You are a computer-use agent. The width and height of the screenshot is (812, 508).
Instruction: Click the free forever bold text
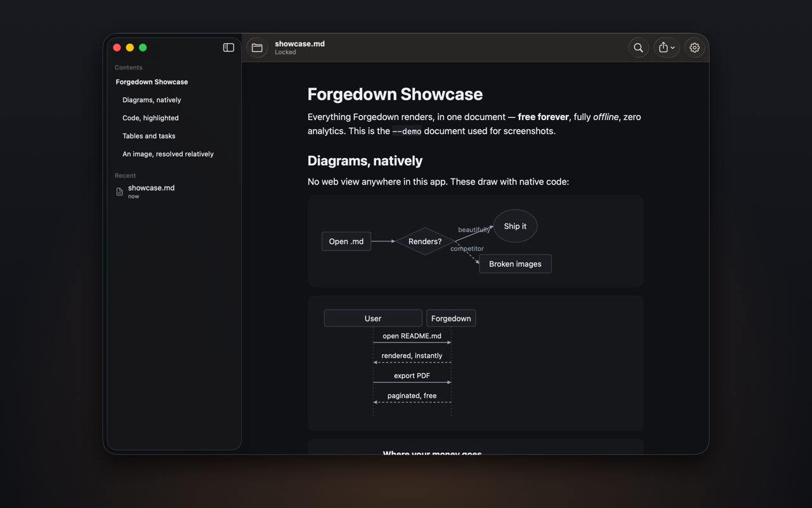tap(544, 117)
